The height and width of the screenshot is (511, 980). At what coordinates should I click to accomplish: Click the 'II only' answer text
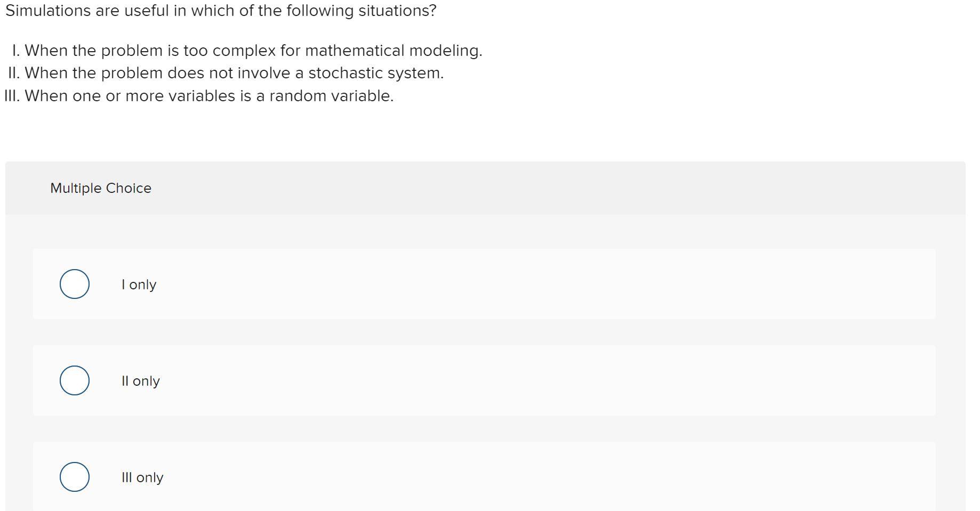pyautogui.click(x=141, y=381)
